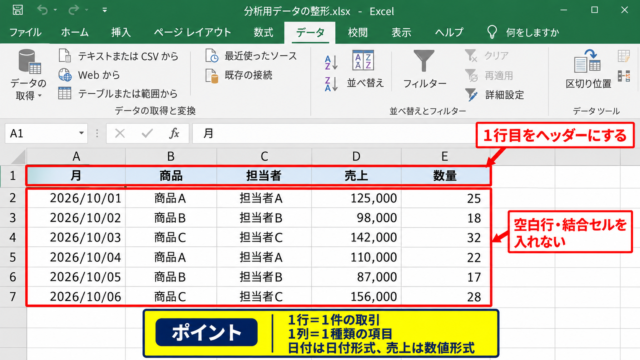The width and height of the screenshot is (640, 360).
Task: Click quantity cell 32
Action: click(x=445, y=237)
